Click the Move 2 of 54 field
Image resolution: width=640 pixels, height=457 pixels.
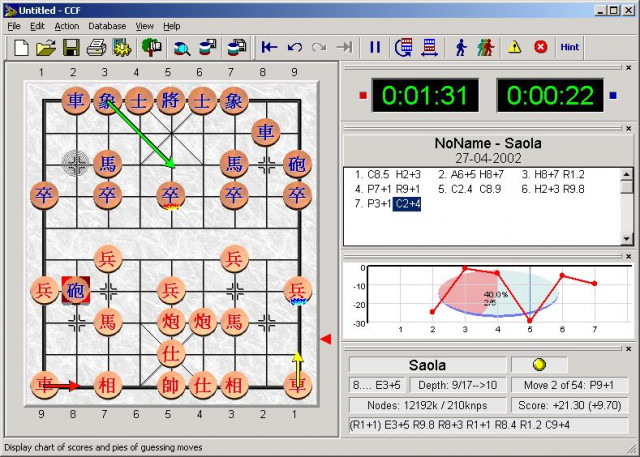[x=569, y=385]
